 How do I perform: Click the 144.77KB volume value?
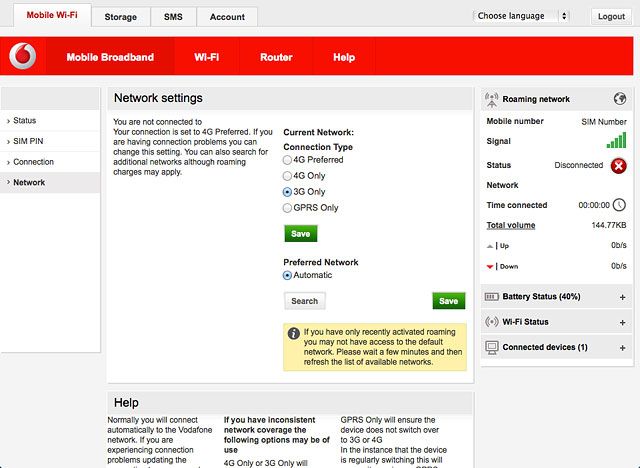[x=609, y=225]
